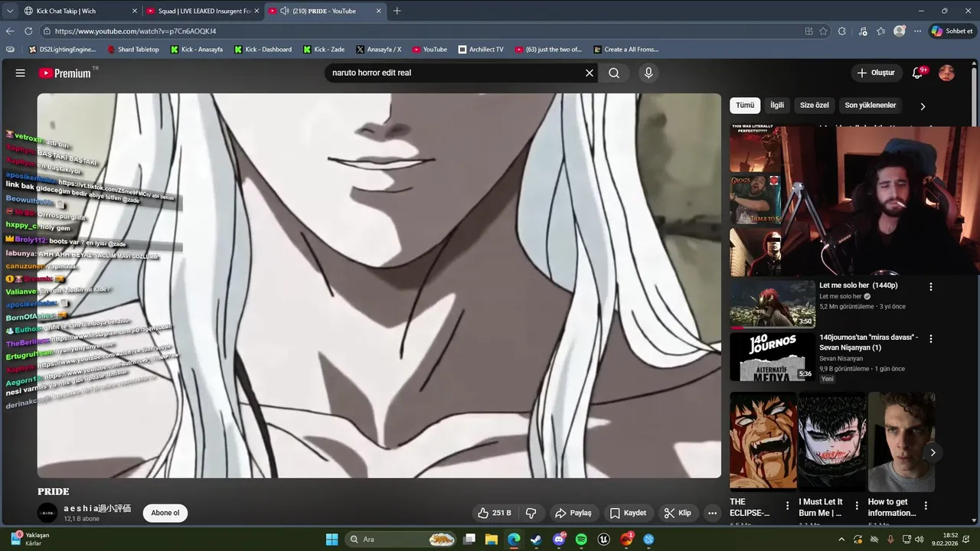The image size is (980, 551).
Task: Open Anasayfa / X bookmark
Action: click(x=378, y=49)
